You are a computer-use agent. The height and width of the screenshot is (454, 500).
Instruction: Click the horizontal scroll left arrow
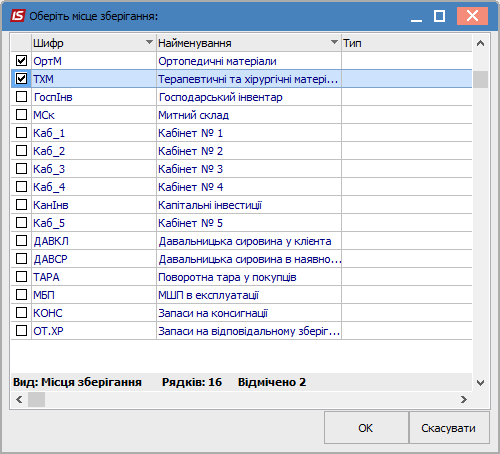pos(19,399)
